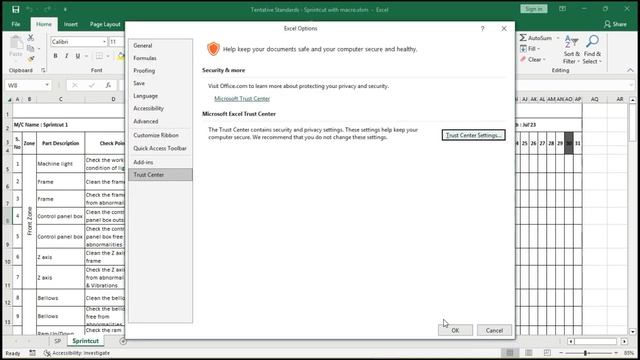The height and width of the screenshot is (360, 640).
Task: Select the Save category in Excel Options
Action: coord(160,83)
